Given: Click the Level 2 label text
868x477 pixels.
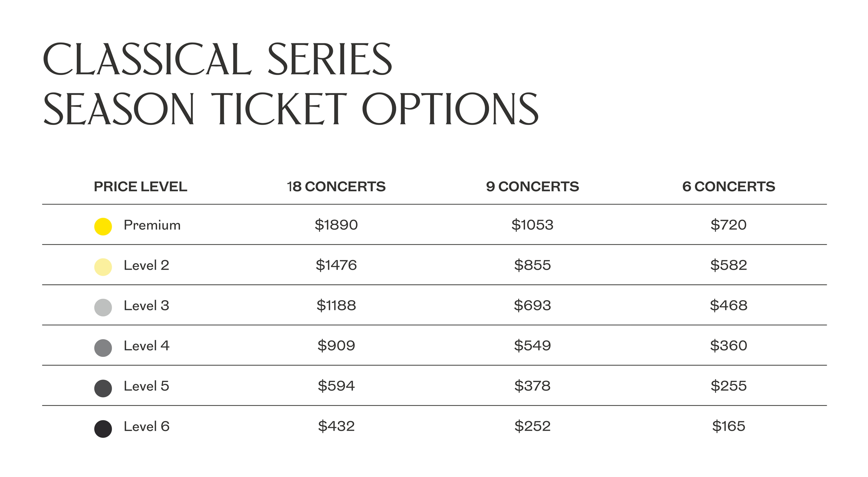Looking at the screenshot, I should (x=146, y=265).
